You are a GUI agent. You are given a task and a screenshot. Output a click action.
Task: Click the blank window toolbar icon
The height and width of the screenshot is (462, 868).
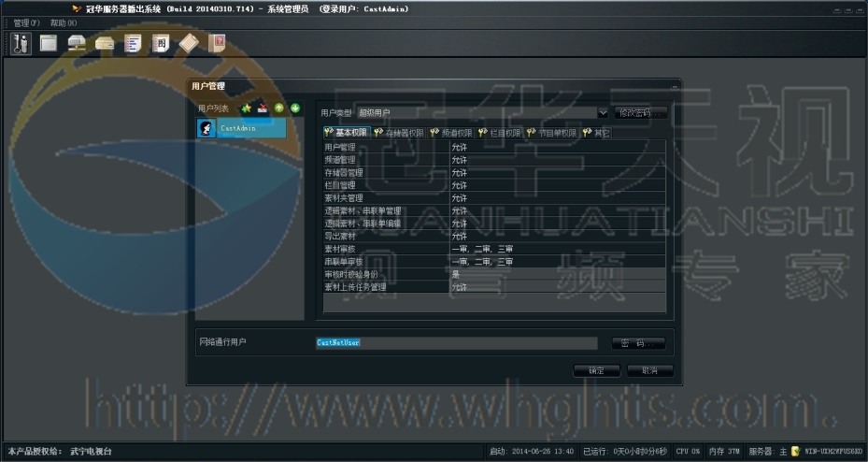[49, 43]
